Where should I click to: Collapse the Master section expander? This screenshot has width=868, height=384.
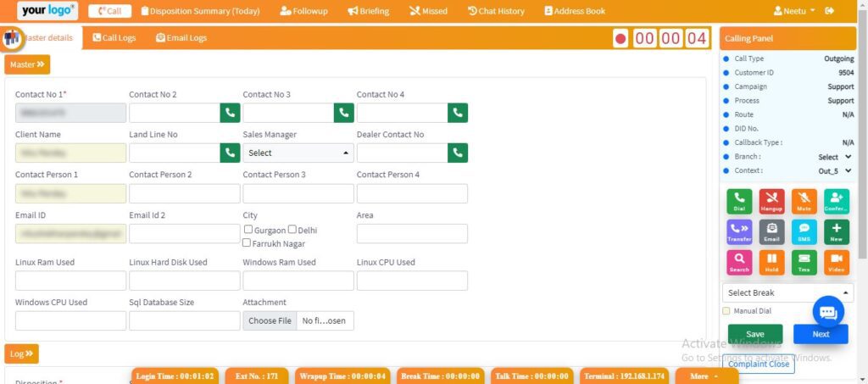27,64
